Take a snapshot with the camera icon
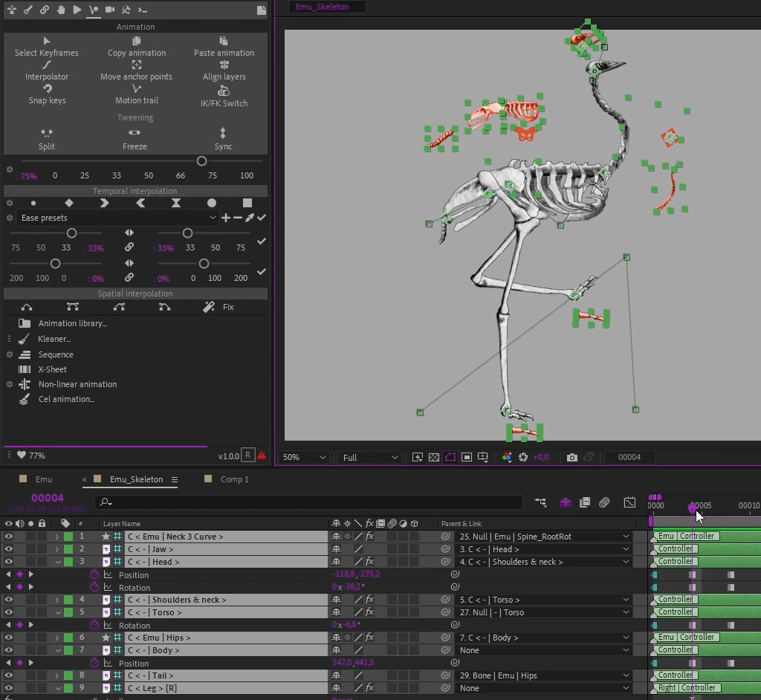Image resolution: width=761 pixels, height=700 pixels. pyautogui.click(x=571, y=458)
